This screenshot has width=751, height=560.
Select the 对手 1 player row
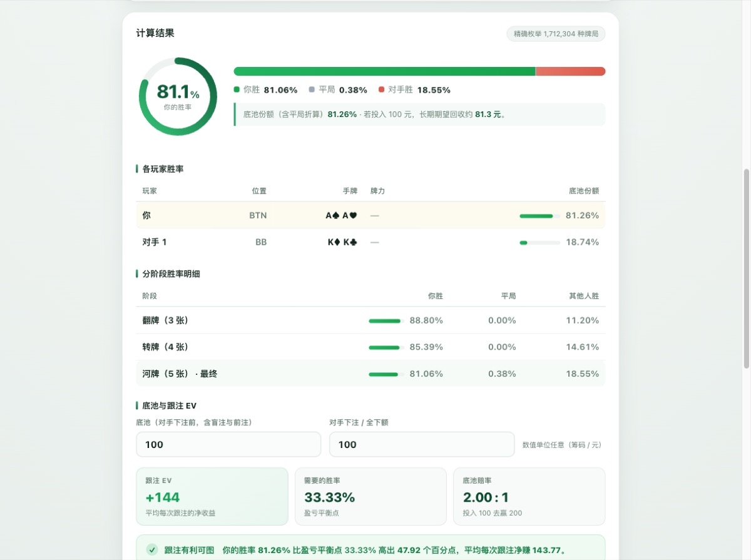370,242
